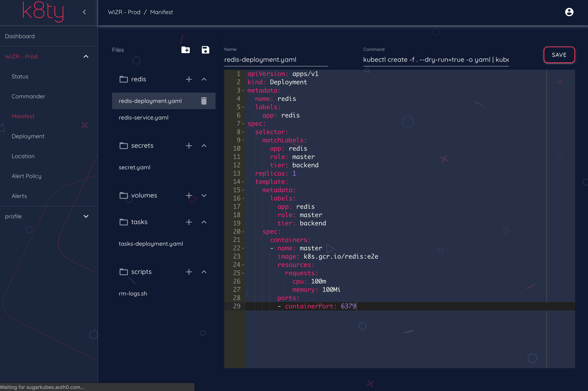Image resolution: width=588 pixels, height=391 pixels.
Task: Fold the metadata block at line 3
Action: (243, 90)
